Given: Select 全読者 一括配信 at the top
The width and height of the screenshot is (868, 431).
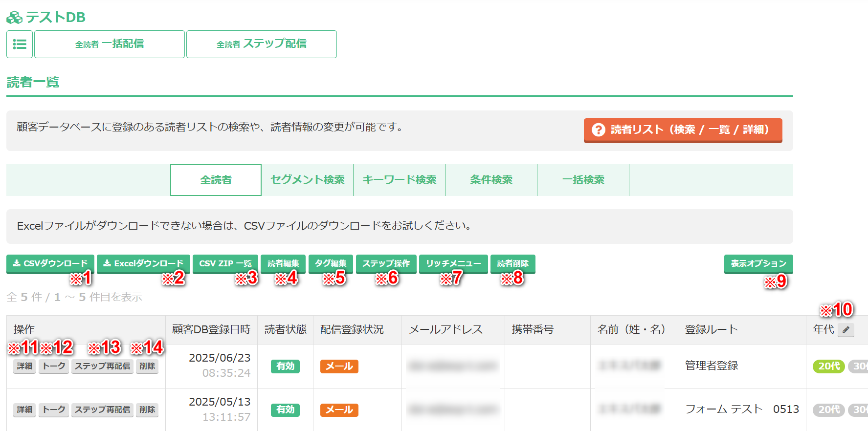Looking at the screenshot, I should [110, 44].
